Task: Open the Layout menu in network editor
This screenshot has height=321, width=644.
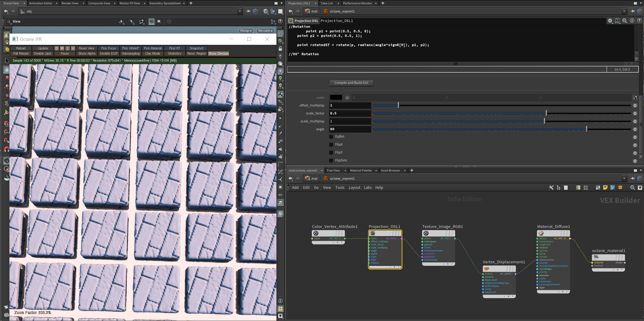Action: [354, 188]
